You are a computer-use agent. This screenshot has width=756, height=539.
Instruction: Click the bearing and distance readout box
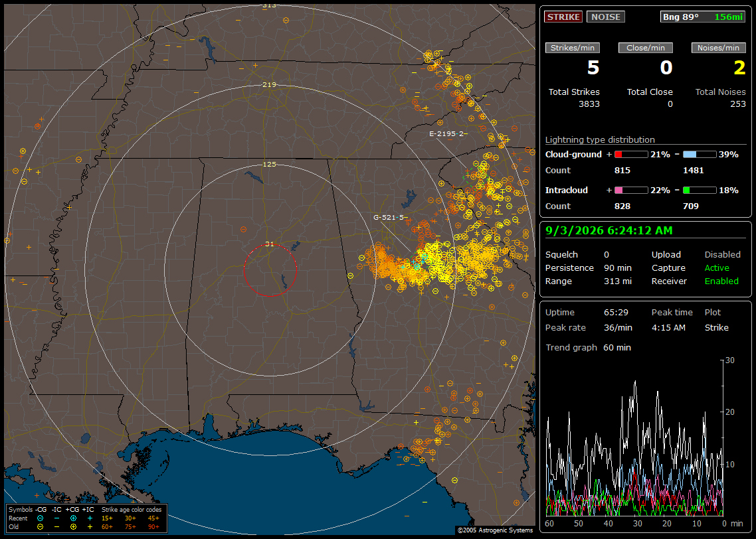point(702,17)
